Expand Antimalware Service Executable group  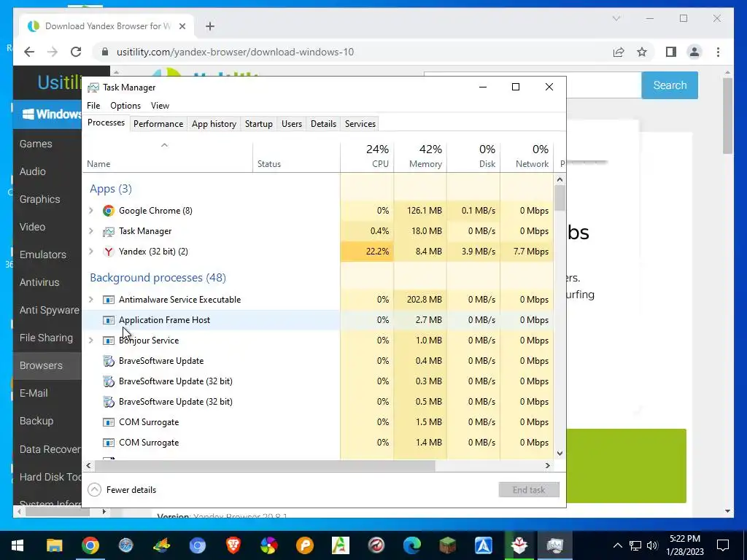pyautogui.click(x=91, y=300)
